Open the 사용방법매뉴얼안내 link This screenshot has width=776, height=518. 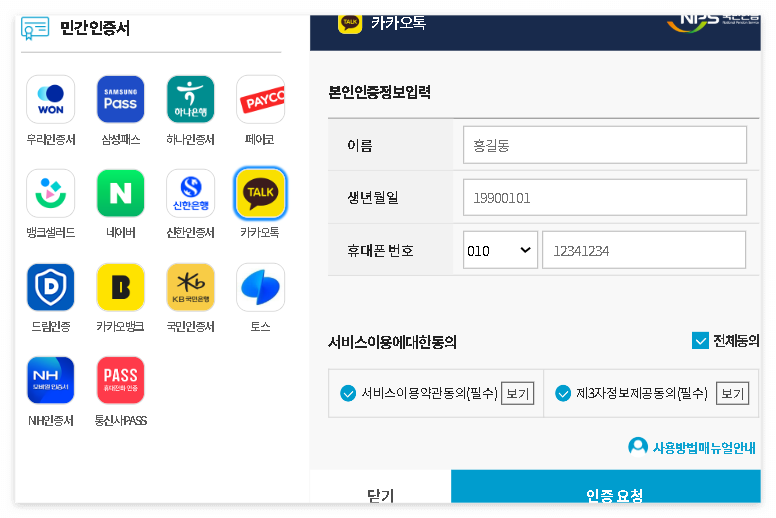(704, 448)
